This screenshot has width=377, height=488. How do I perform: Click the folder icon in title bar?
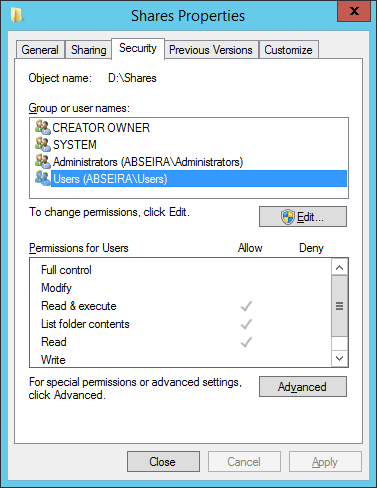pos(17,15)
